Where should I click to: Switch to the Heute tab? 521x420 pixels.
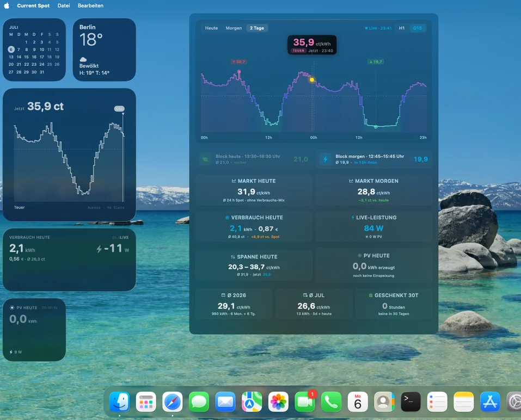[211, 28]
